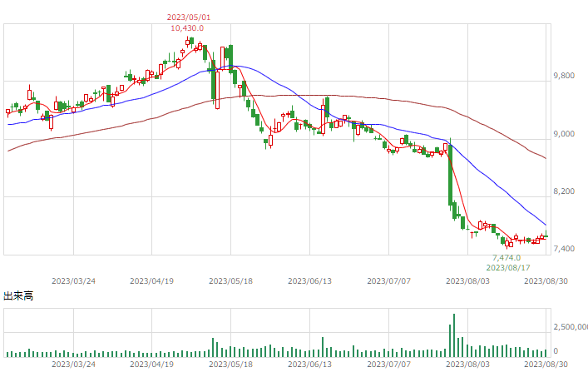This screenshot has height=372, width=588.
Task: Click price chart date label 2023/05/18
Action: [x=230, y=281]
